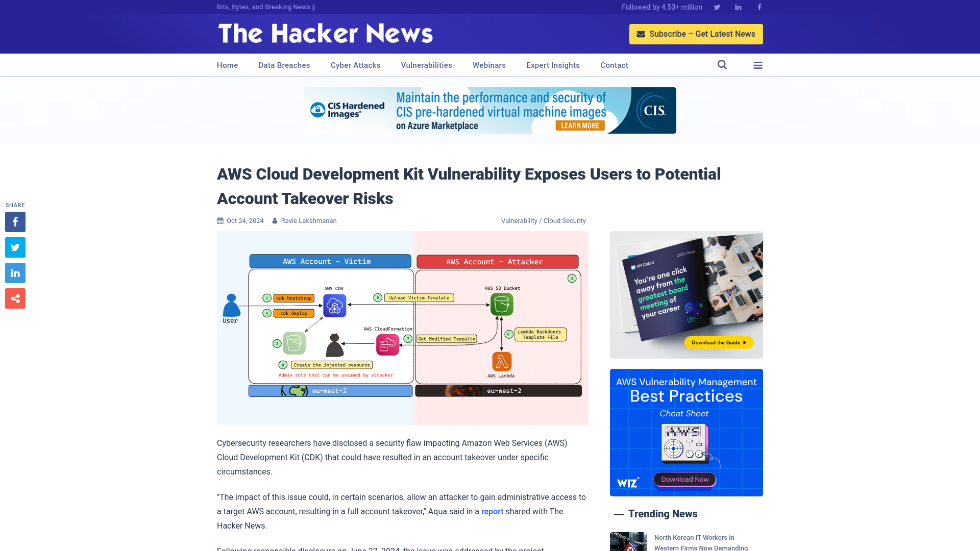The height and width of the screenshot is (551, 980).
Task: Click the Twitter social media icon in header
Action: (x=717, y=7)
